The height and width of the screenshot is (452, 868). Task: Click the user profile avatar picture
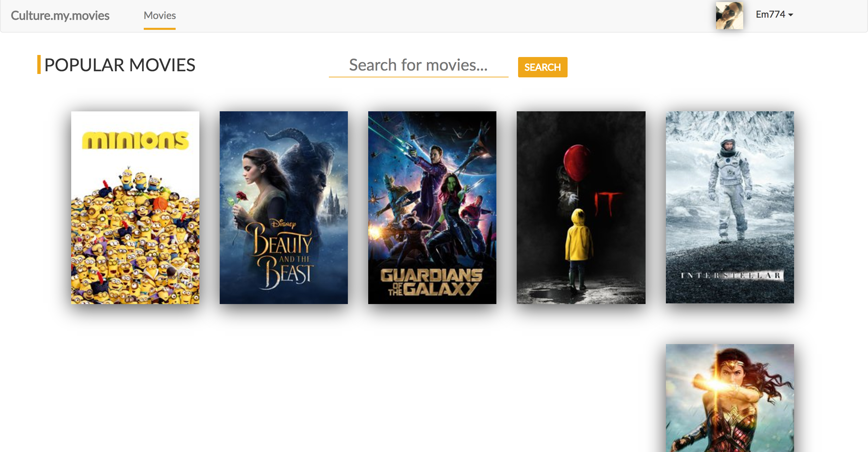tap(729, 16)
